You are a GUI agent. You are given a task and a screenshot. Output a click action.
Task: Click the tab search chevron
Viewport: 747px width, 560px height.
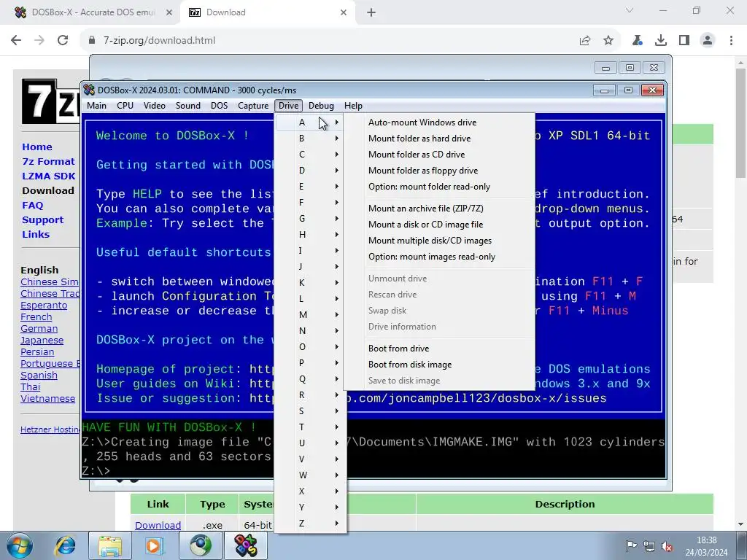(630, 10)
